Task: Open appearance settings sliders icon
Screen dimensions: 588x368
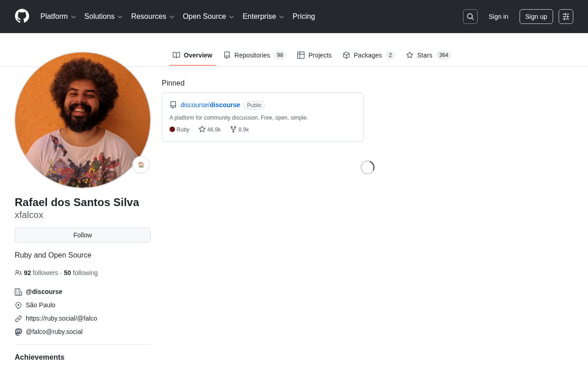Action: pyautogui.click(x=566, y=17)
